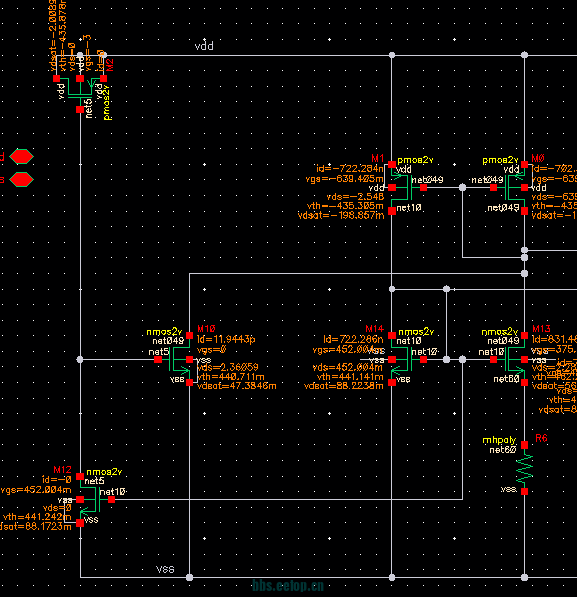Click the M1 net049 gate terminal pin
Viewport: 577px width, 597px height.
[x=424, y=187]
